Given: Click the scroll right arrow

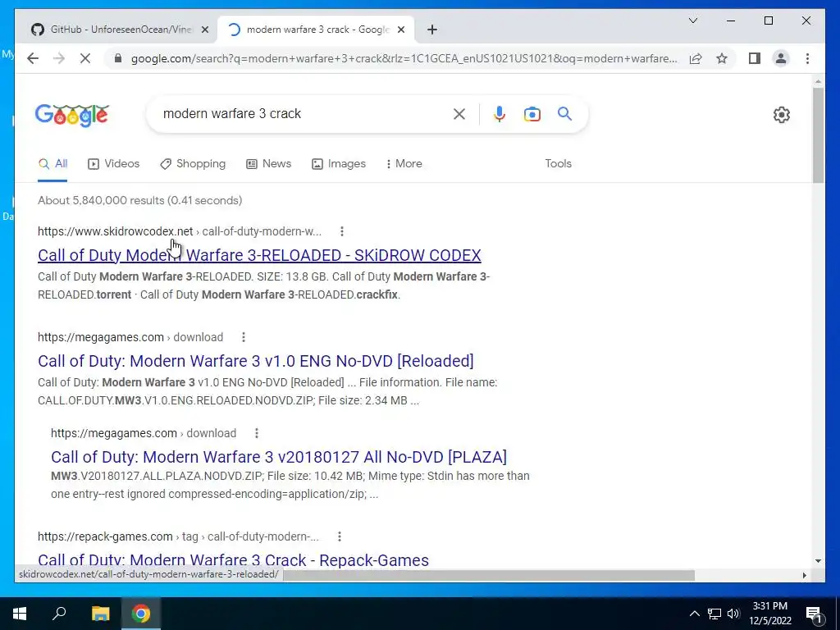Looking at the screenshot, I should point(804,575).
